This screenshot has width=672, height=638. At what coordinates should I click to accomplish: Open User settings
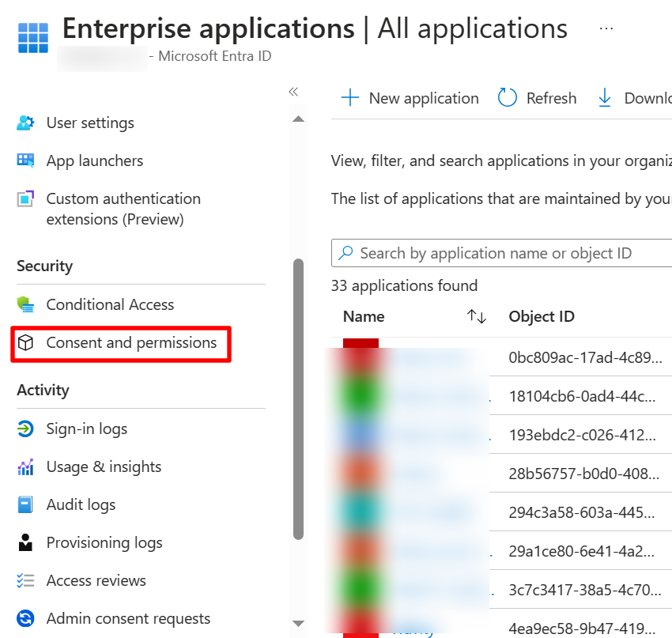pyautogui.click(x=90, y=123)
